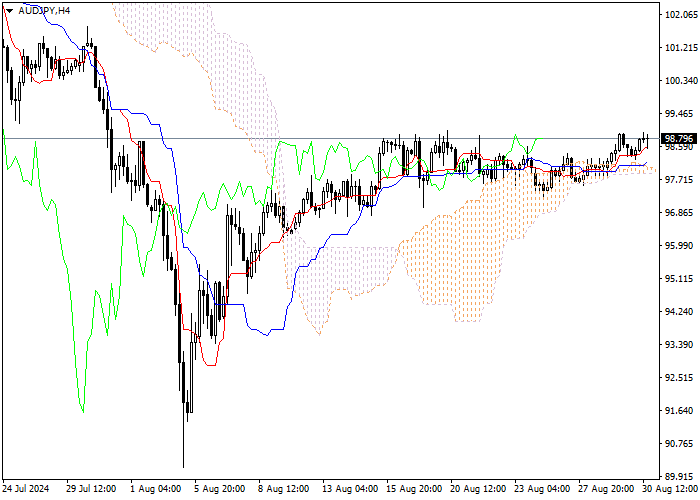Click the 94.240 price axis label
The width and height of the screenshot is (700, 500).
point(681,312)
